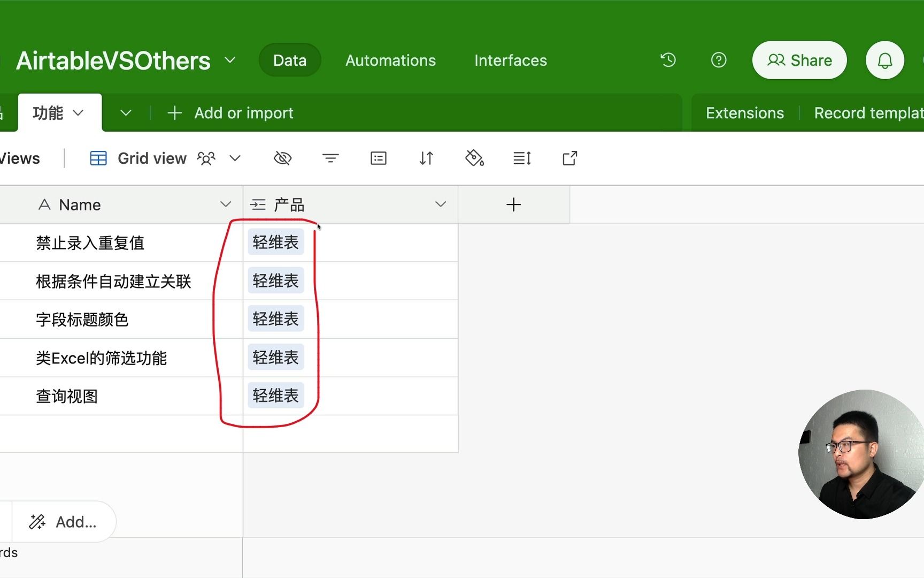The image size is (924, 578).
Task: Expand the 功能 table chevron
Action: [79, 113]
